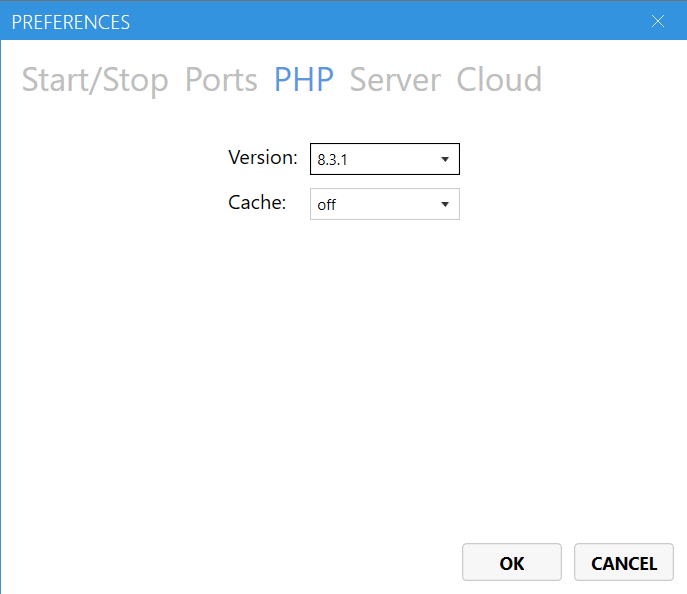Screen dimensions: 687x594
Task: Click the blue title bar background
Action: (400, 21)
